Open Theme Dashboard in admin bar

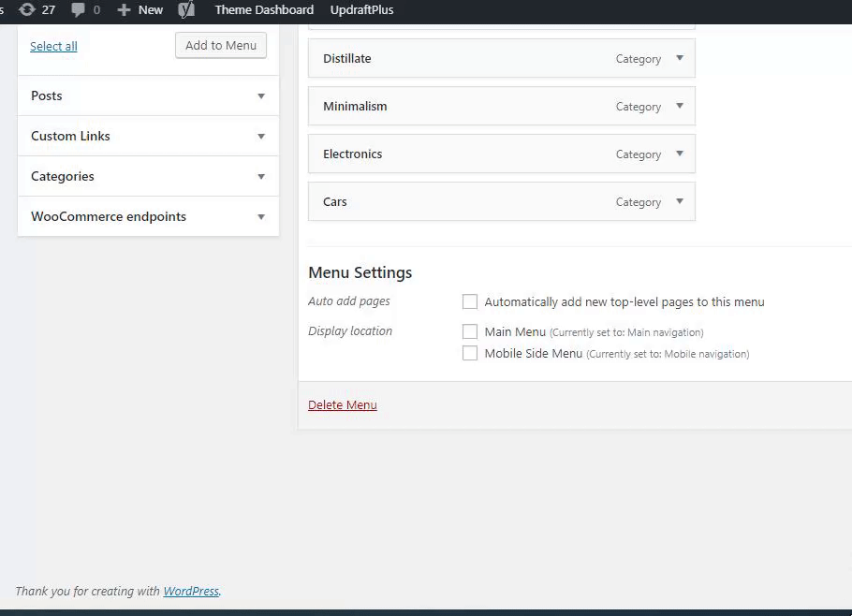(x=264, y=9)
